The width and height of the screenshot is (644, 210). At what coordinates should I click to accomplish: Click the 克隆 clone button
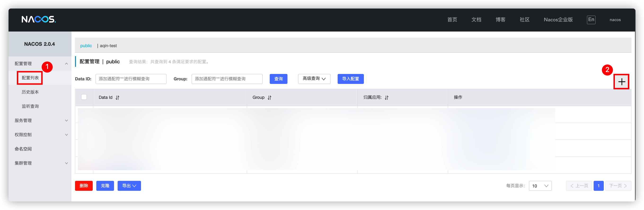point(105,186)
